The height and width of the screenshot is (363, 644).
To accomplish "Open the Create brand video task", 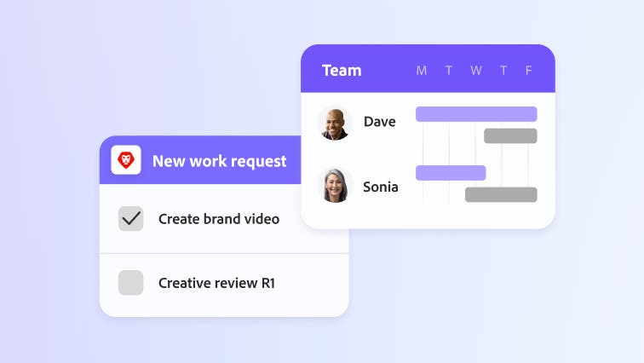I will (219, 219).
